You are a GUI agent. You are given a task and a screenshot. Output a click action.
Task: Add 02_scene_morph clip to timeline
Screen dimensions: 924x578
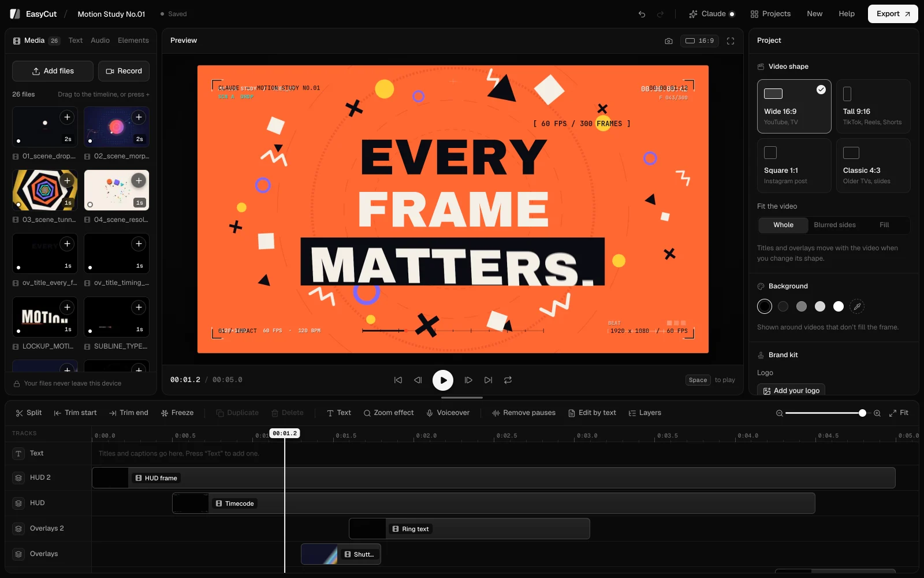[139, 117]
